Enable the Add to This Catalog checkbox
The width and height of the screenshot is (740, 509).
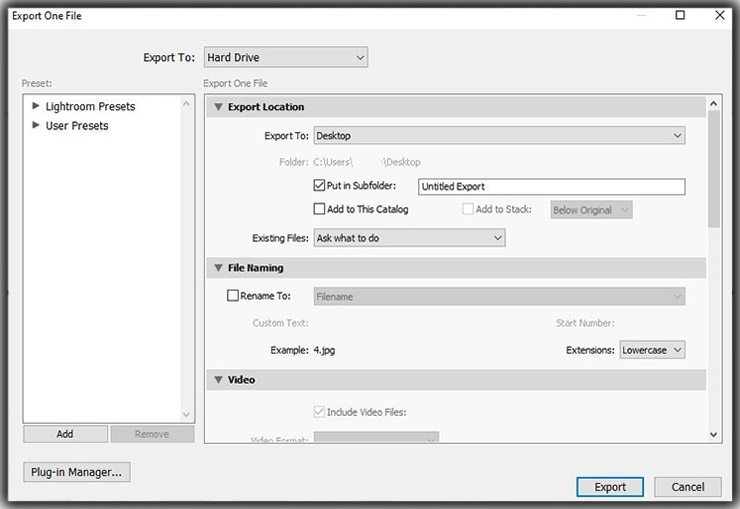pos(320,209)
